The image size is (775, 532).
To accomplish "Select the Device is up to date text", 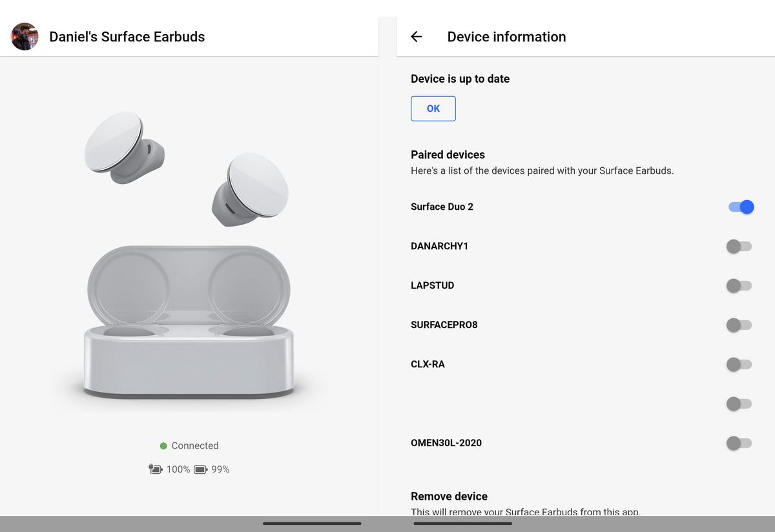I will [x=460, y=79].
